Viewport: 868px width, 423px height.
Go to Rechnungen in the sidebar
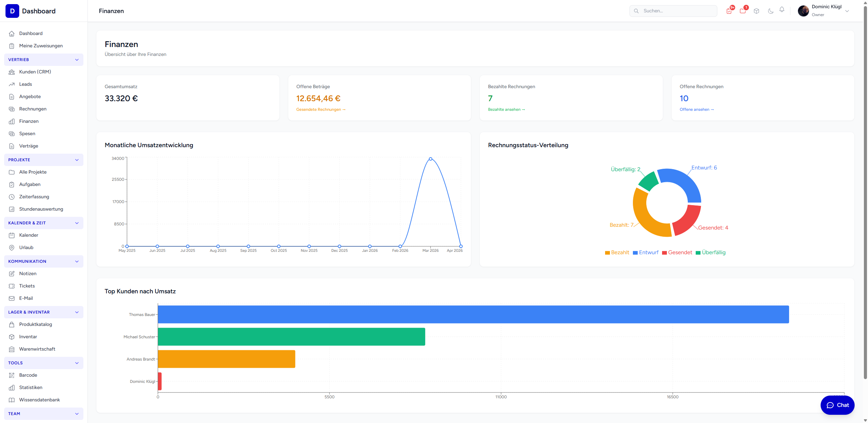pyautogui.click(x=33, y=109)
